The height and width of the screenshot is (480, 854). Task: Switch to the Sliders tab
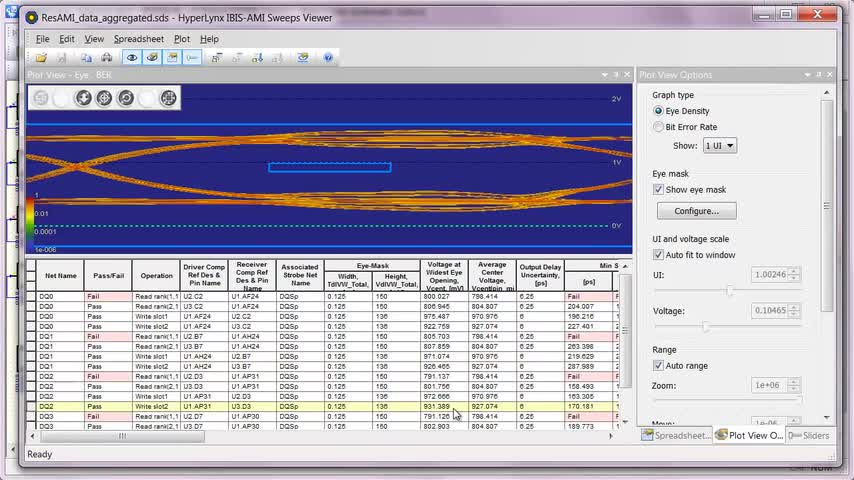pos(810,435)
